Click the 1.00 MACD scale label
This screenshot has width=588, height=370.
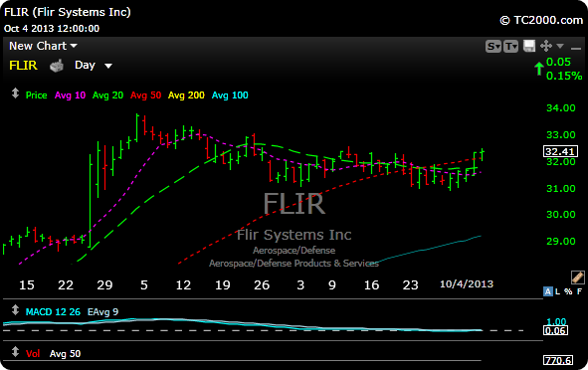[556, 321]
